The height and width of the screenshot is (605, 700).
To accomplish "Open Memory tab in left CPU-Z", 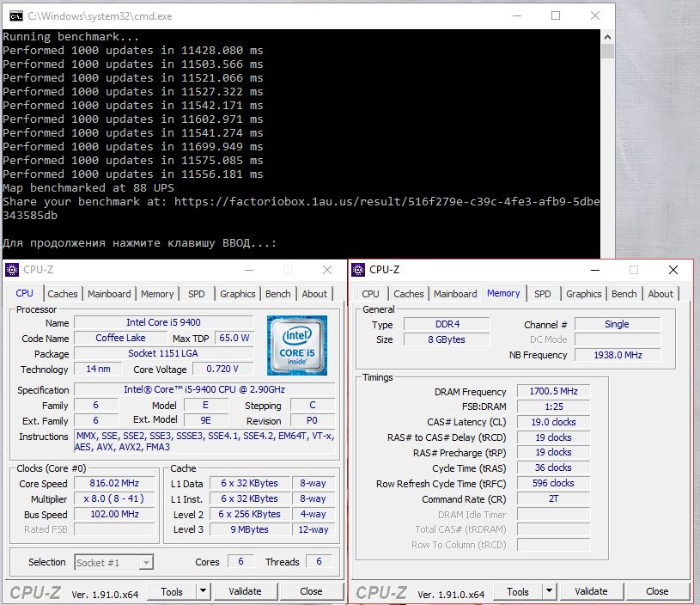I will tap(157, 294).
